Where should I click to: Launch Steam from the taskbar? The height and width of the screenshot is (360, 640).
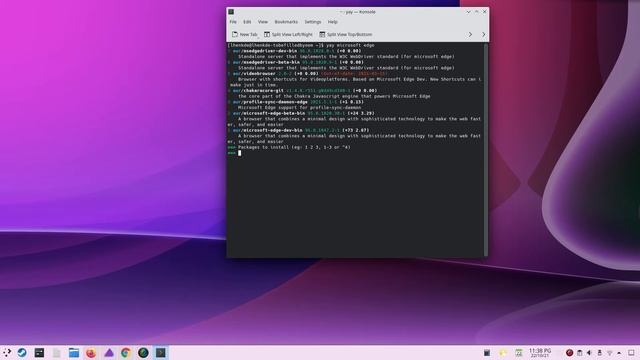(22, 353)
